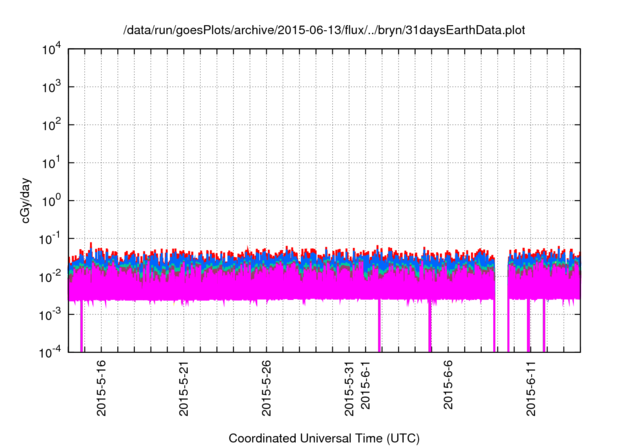
Task: Click the Coordinated Universal Time (UTC) label
Action: click(x=324, y=438)
